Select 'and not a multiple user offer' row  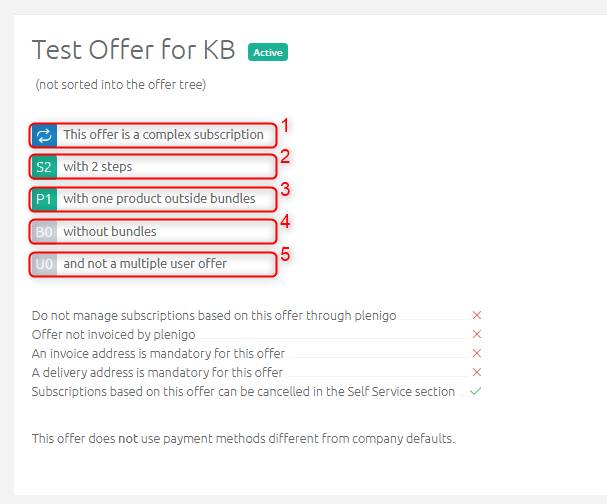pos(153,264)
